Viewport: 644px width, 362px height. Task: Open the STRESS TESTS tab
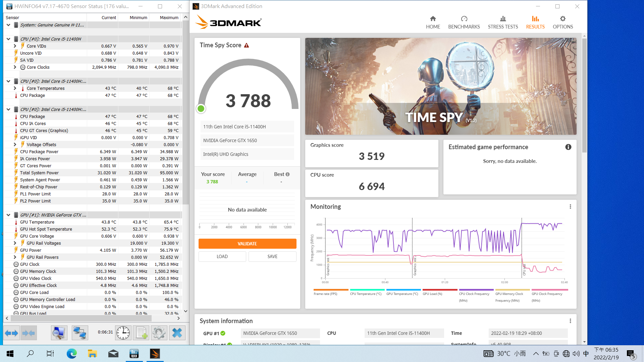point(503,22)
